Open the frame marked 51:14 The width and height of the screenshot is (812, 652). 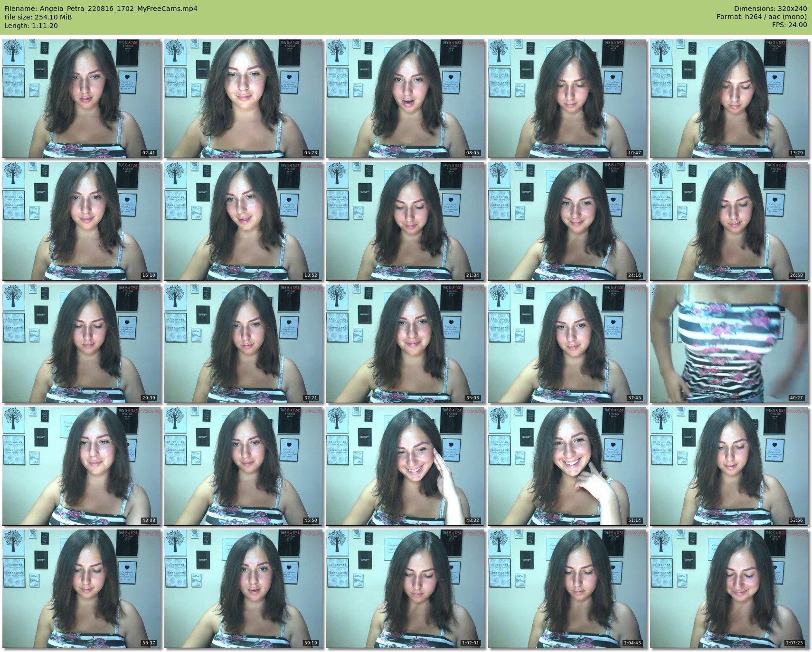(x=567, y=466)
